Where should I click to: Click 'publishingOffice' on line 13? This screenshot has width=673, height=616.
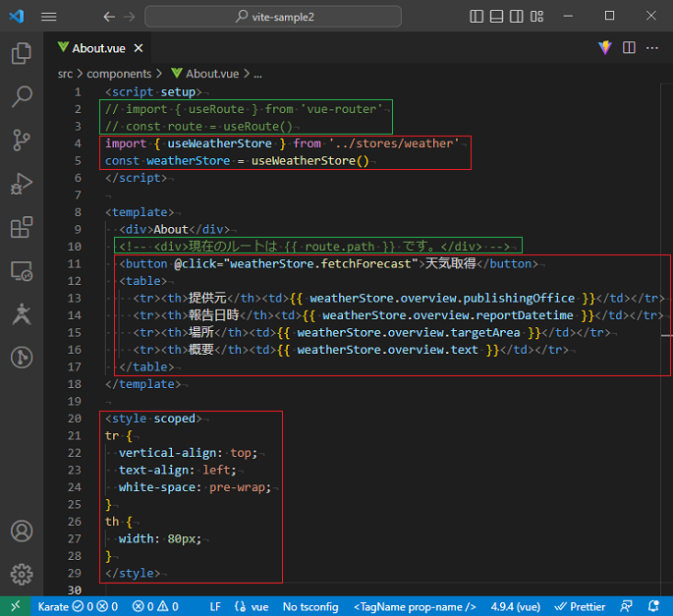(x=519, y=298)
